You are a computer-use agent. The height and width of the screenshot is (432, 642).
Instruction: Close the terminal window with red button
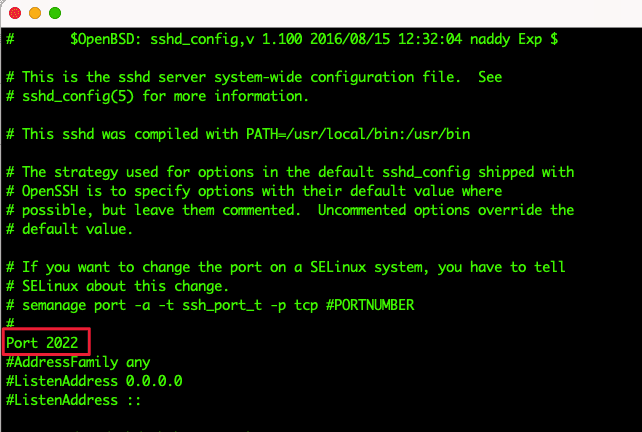point(15,13)
